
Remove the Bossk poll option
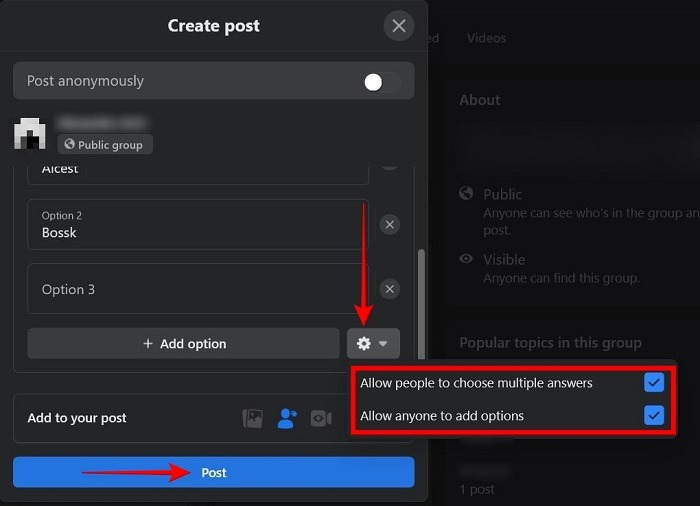(x=389, y=224)
